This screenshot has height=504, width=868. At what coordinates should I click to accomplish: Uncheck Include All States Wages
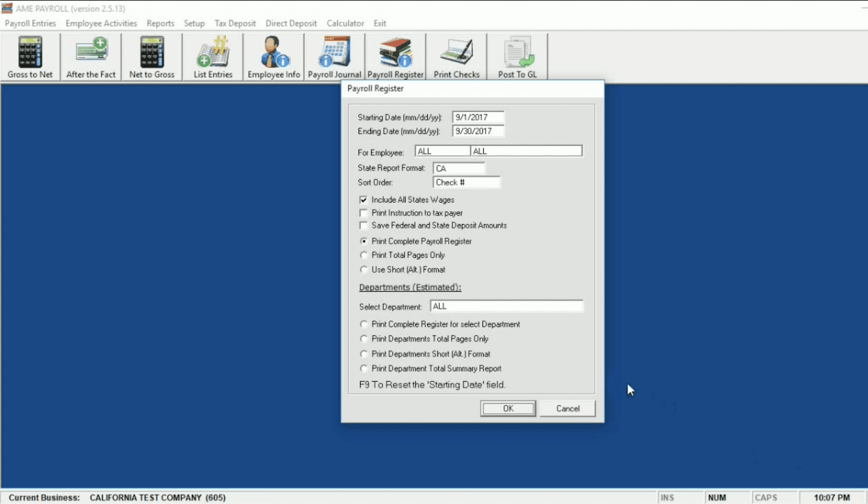point(364,200)
